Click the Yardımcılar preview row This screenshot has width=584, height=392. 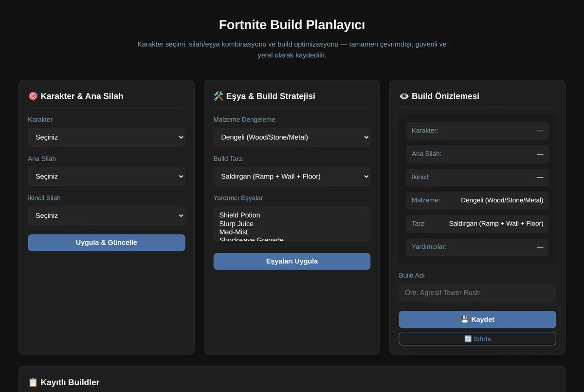477,247
